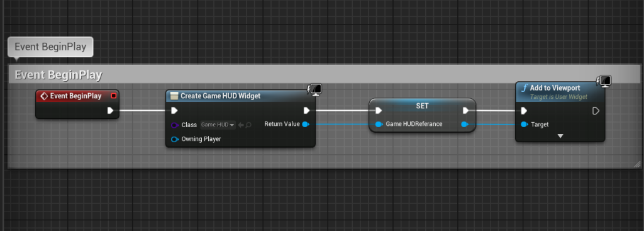The width and height of the screenshot is (644, 231).
Task: Click the use-selected-asset arrow beside Class
Action: pyautogui.click(x=241, y=125)
